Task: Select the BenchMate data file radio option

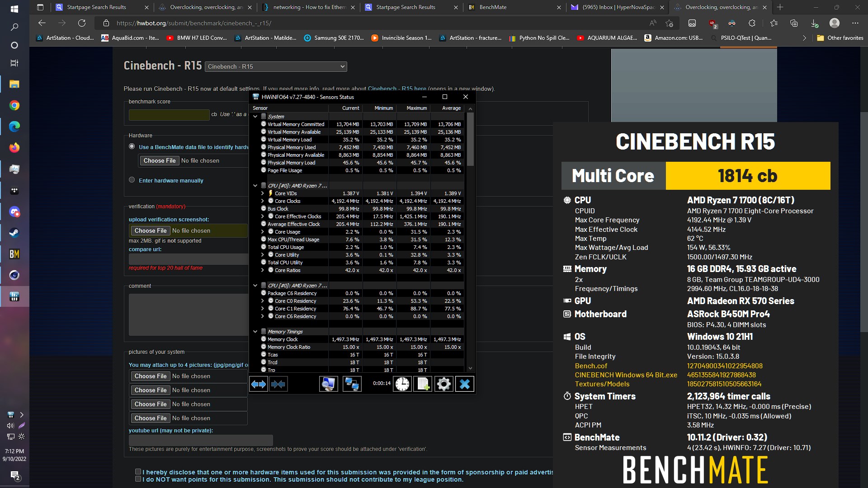Action: click(x=132, y=146)
